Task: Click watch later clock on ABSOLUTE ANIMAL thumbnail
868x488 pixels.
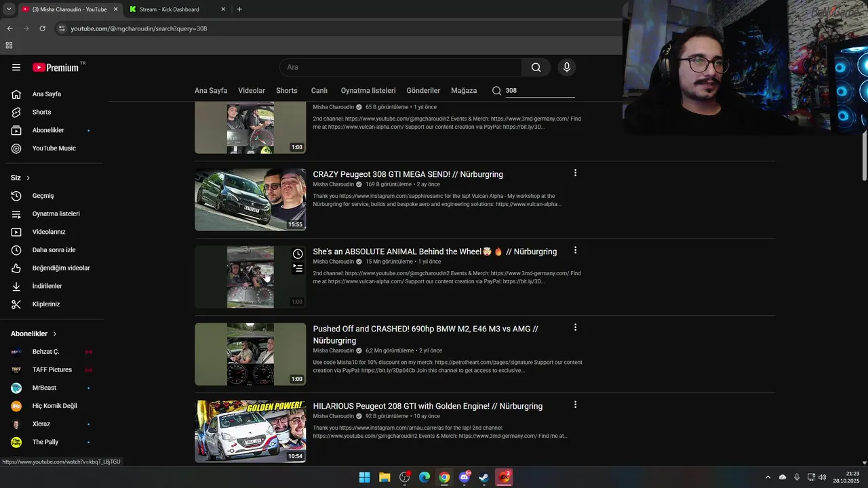Action: point(298,254)
